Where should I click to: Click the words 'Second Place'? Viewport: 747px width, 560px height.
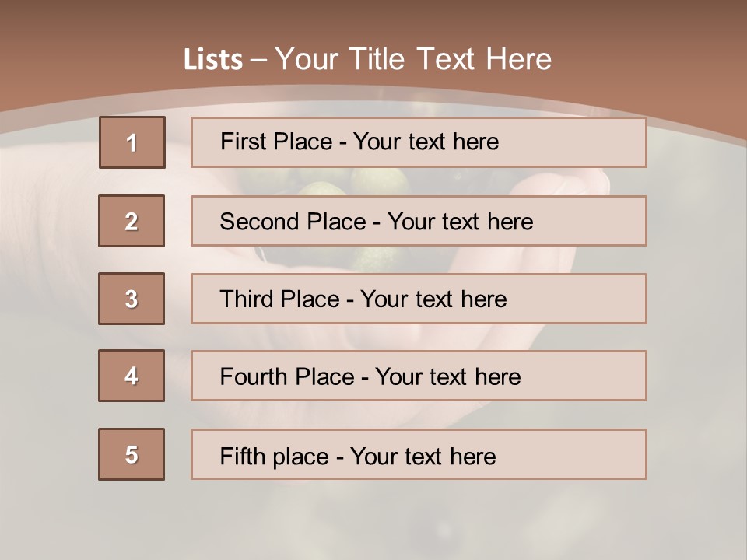tap(292, 222)
